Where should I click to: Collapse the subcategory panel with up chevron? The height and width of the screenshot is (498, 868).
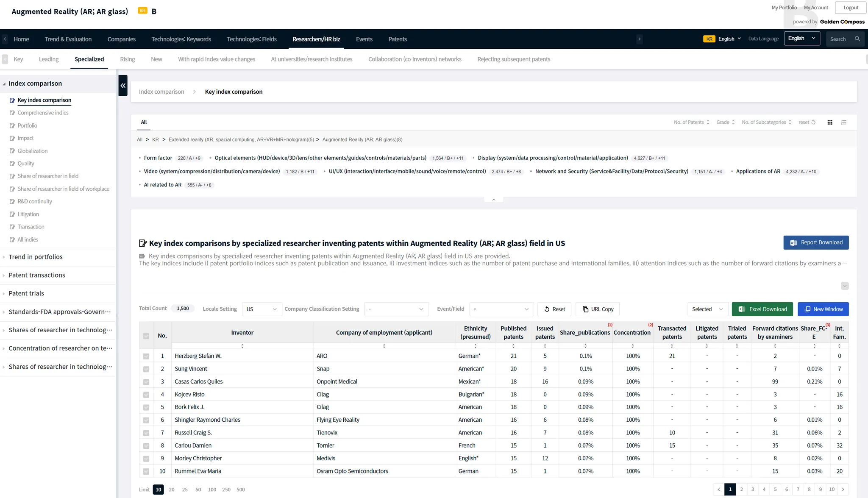(493, 200)
